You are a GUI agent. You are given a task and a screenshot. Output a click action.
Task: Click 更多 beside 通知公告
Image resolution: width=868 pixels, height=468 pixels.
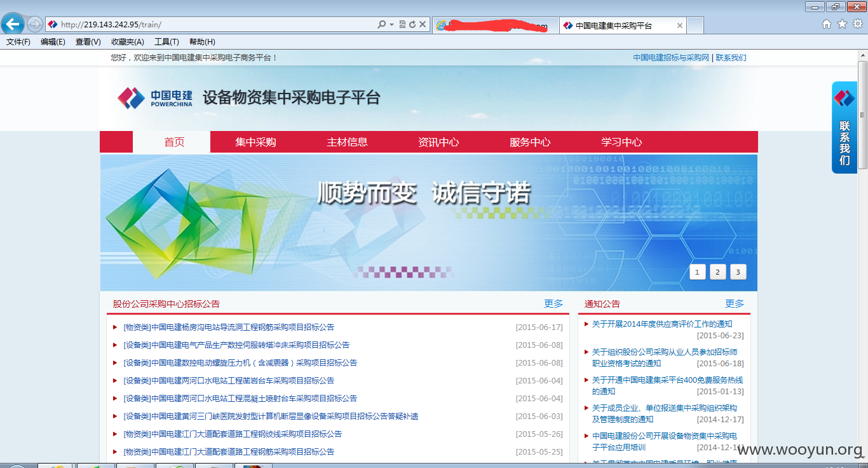tap(735, 304)
